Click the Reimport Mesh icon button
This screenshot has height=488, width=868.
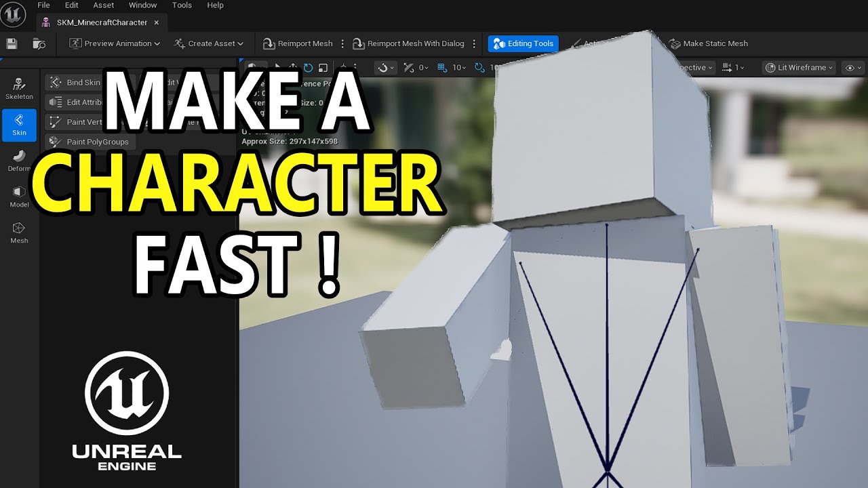click(x=298, y=43)
